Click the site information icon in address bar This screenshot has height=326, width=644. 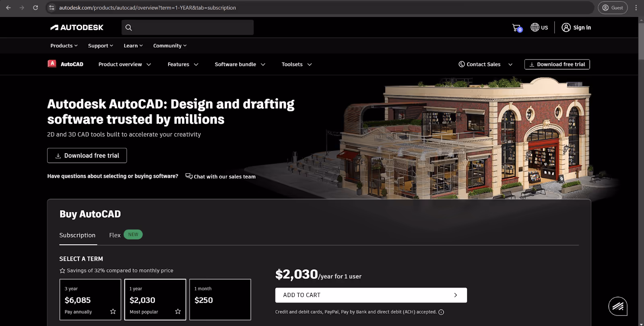[x=52, y=8]
